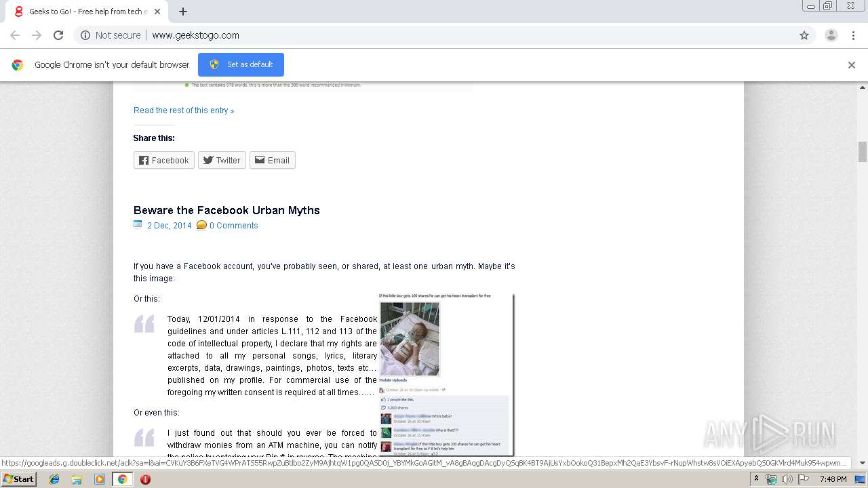Open a new browser tab
Image resolution: width=868 pixels, height=488 pixels.
point(182,12)
